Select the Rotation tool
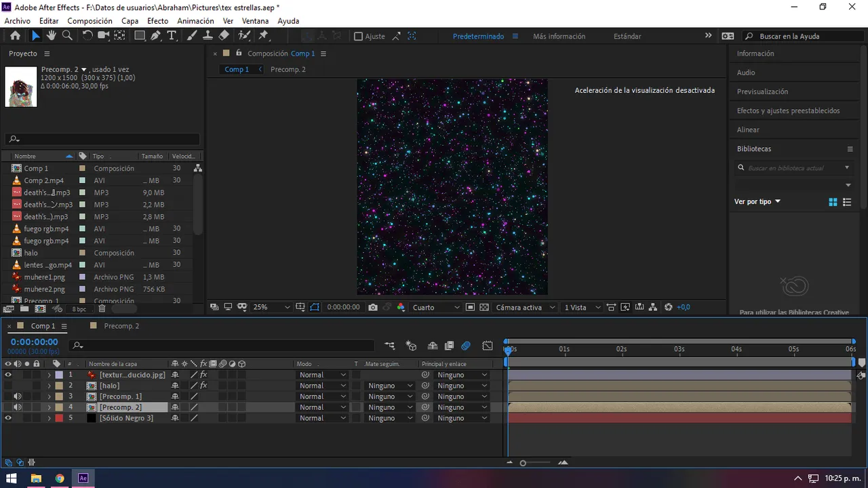Screen dimensions: 868x488 tap(87, 36)
